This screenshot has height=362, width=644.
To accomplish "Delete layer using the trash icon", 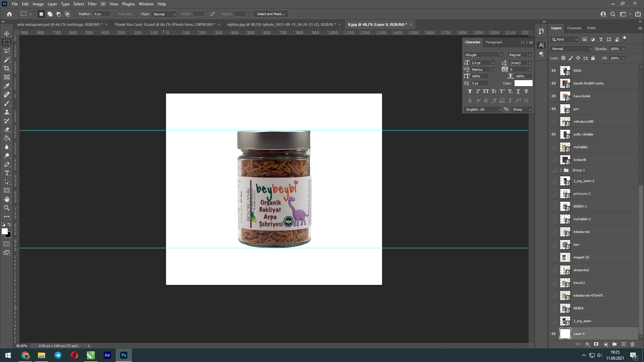I will (x=632, y=344).
